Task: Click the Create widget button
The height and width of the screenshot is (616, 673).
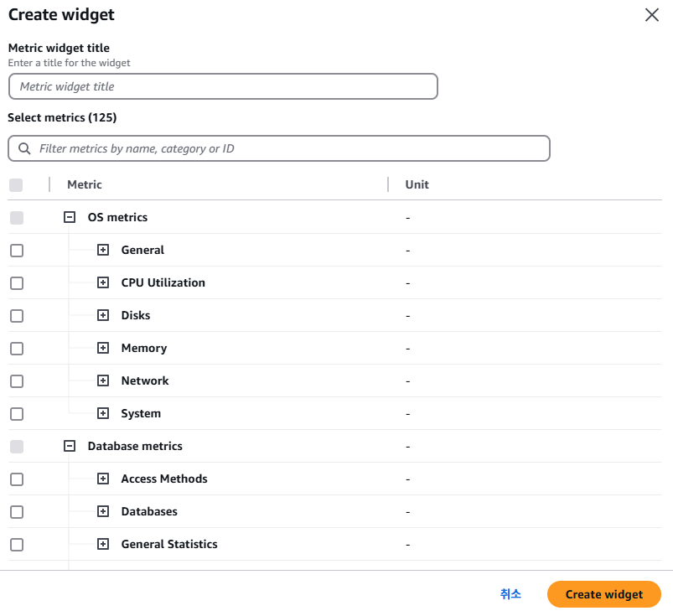Action: [x=603, y=594]
